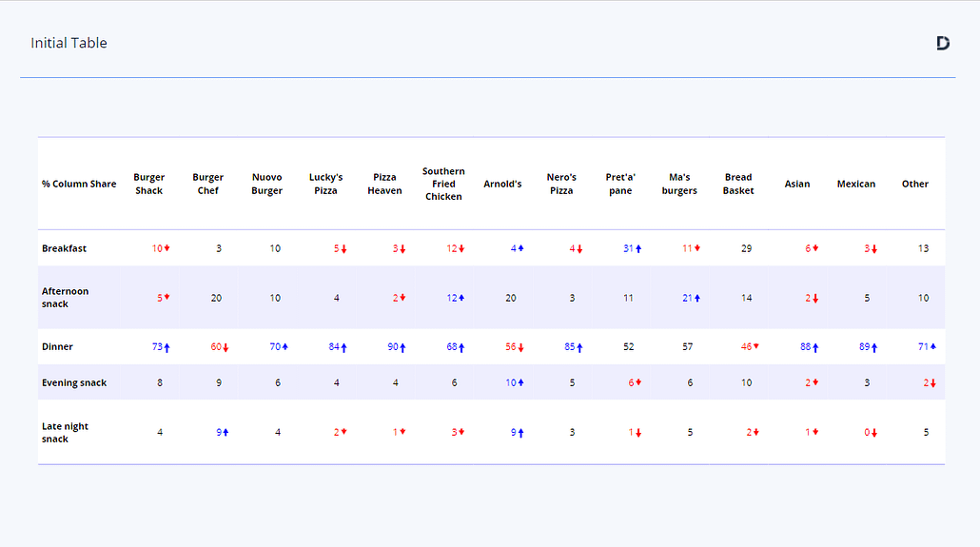Click the red down arrow beside 60 in Dinner row

(x=226, y=348)
